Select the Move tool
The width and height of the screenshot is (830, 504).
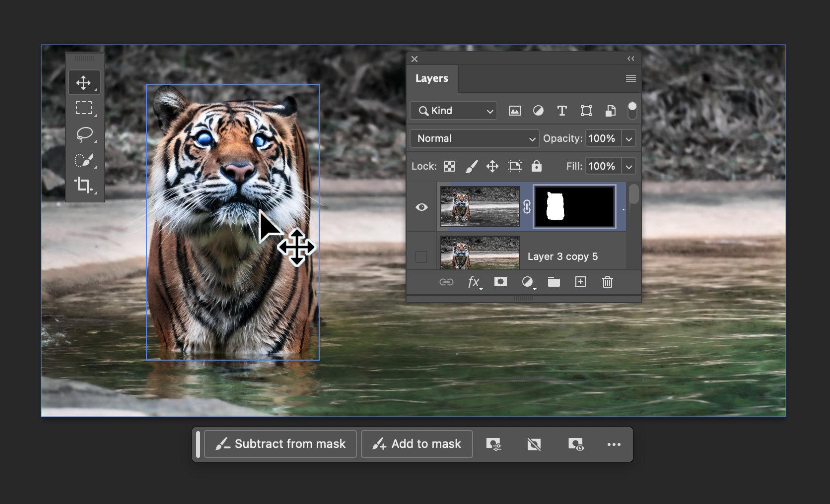tap(84, 82)
